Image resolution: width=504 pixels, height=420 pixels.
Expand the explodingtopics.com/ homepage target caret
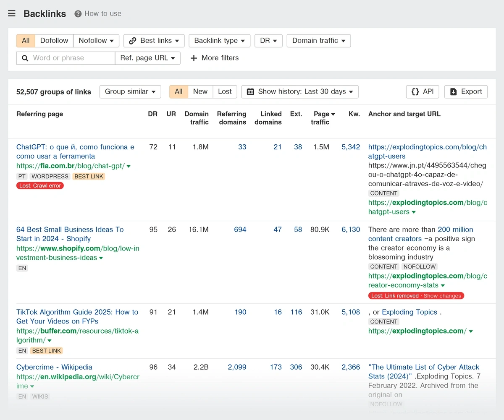tap(471, 331)
